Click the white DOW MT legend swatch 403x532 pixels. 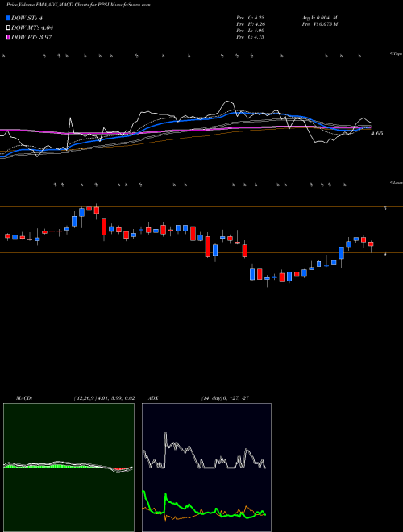pos(9,28)
